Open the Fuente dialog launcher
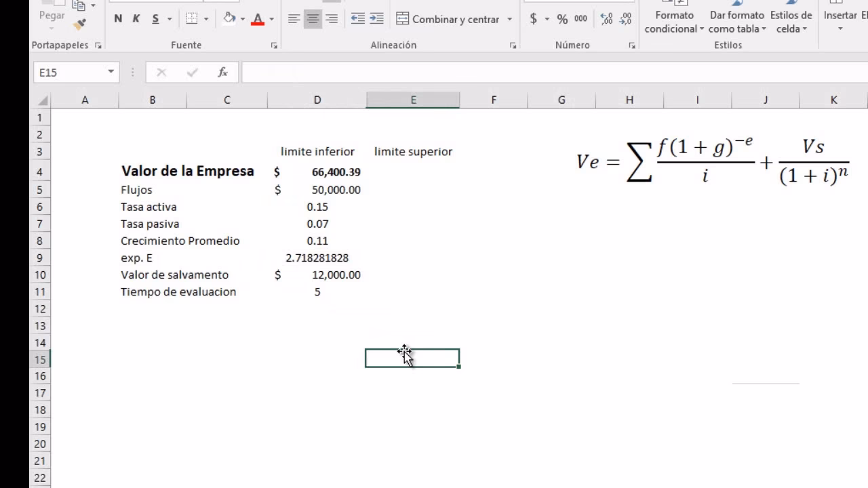Screen dimensions: 868x488 click(274, 45)
